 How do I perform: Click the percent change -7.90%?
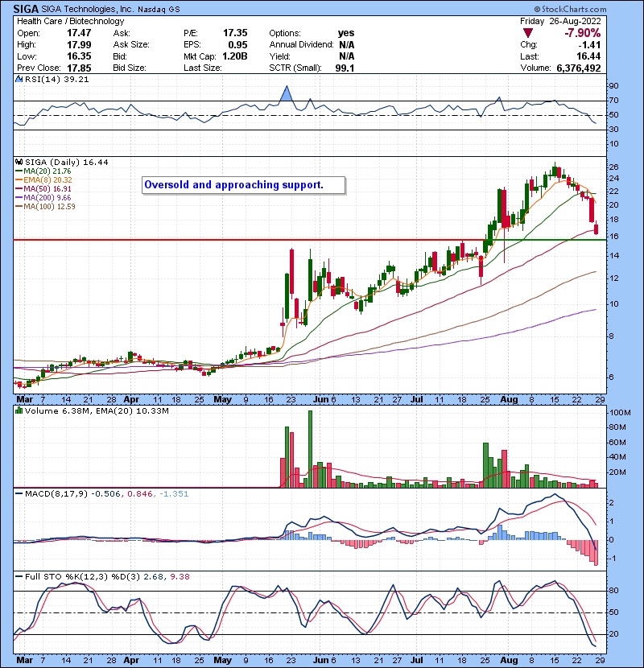pyautogui.click(x=582, y=33)
